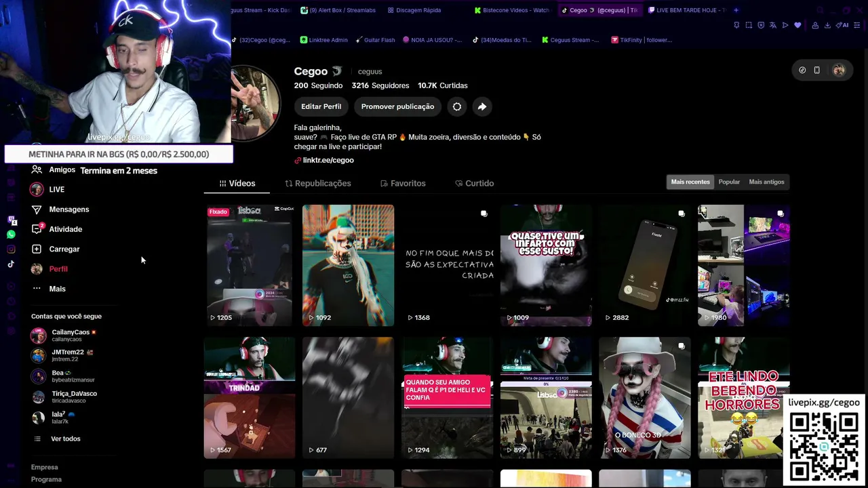View the Seguindo following count
Image resolution: width=868 pixels, height=488 pixels.
coord(318,85)
